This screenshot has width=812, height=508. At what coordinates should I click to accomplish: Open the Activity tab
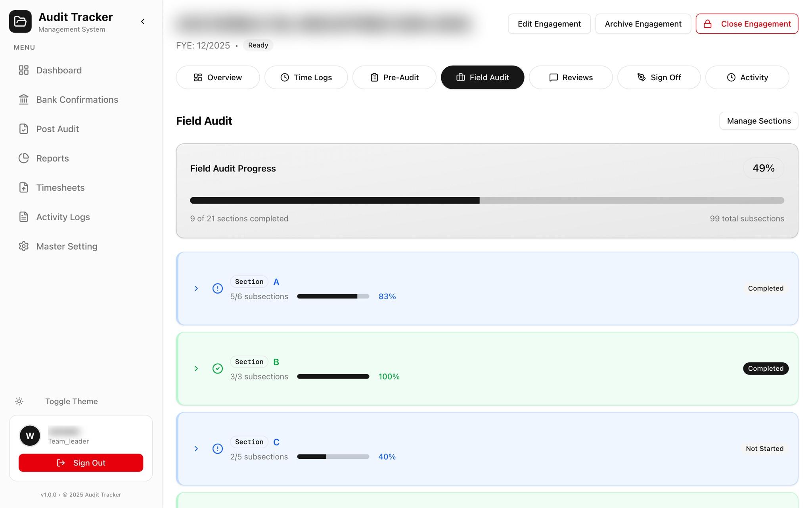click(747, 77)
